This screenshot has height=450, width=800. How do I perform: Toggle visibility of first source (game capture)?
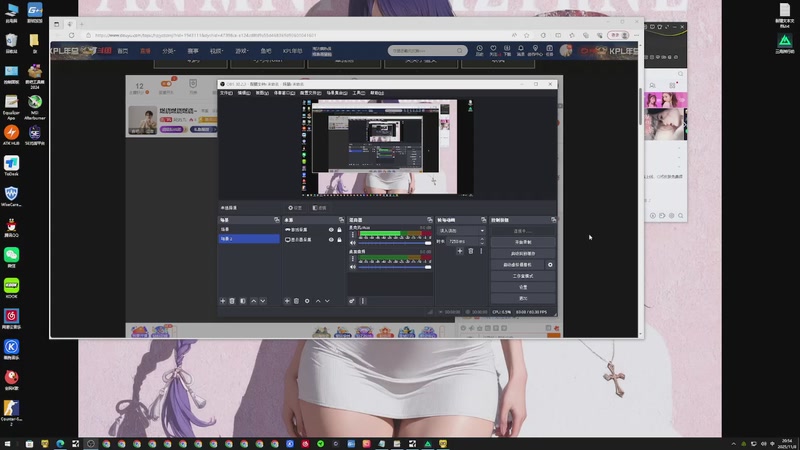(x=331, y=230)
